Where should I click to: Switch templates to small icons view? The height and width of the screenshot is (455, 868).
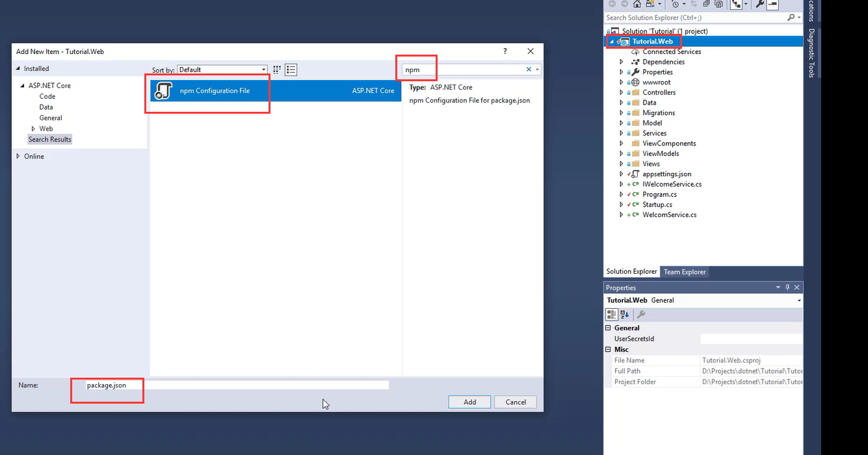click(277, 70)
